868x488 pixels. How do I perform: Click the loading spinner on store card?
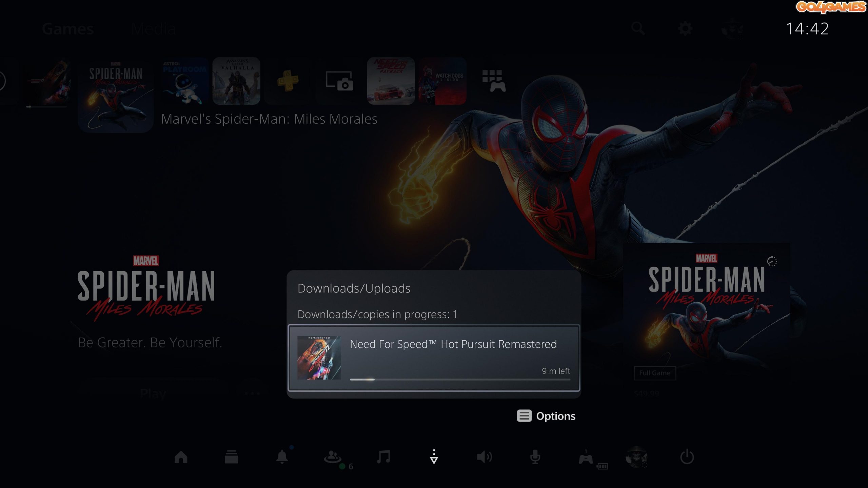(772, 261)
